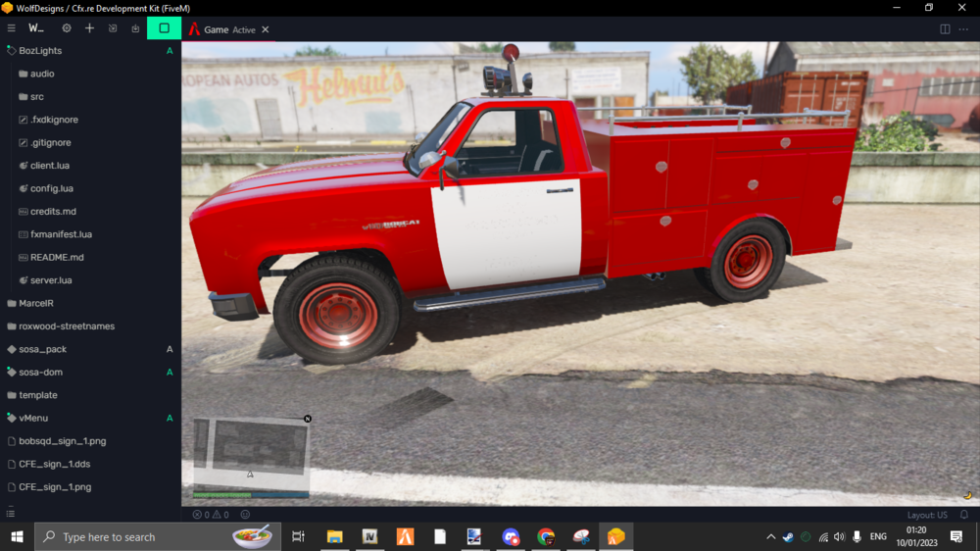Click the ENG language indicator

pyautogui.click(x=878, y=536)
